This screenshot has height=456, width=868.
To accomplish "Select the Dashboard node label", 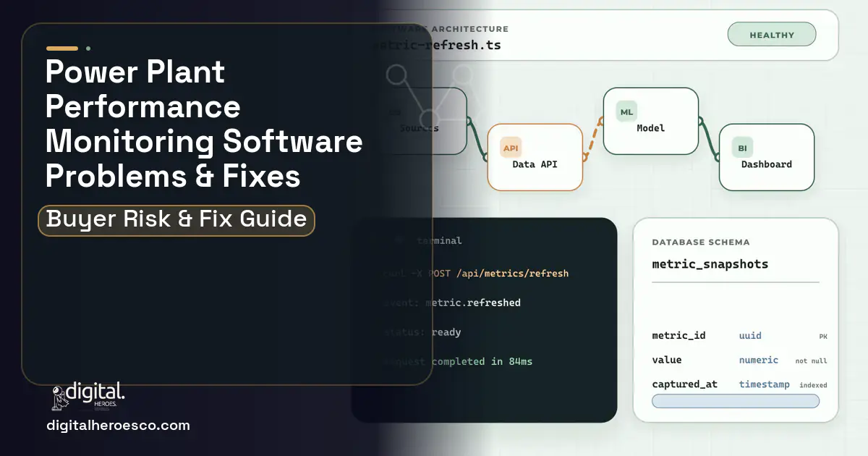I will pos(766,164).
